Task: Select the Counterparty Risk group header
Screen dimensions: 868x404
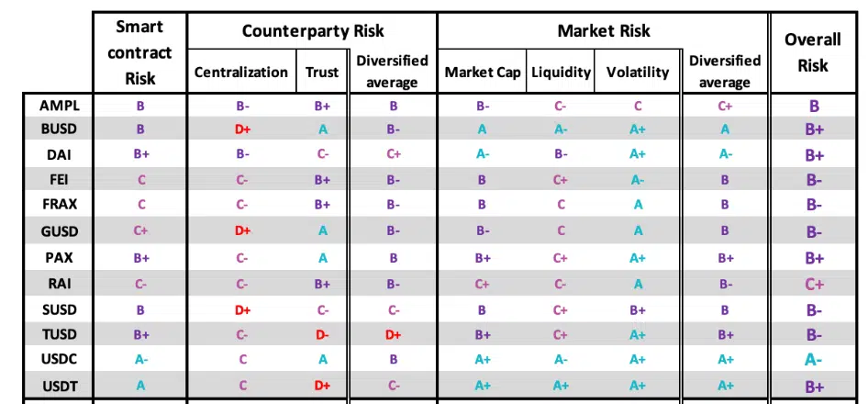Action: click(x=312, y=31)
